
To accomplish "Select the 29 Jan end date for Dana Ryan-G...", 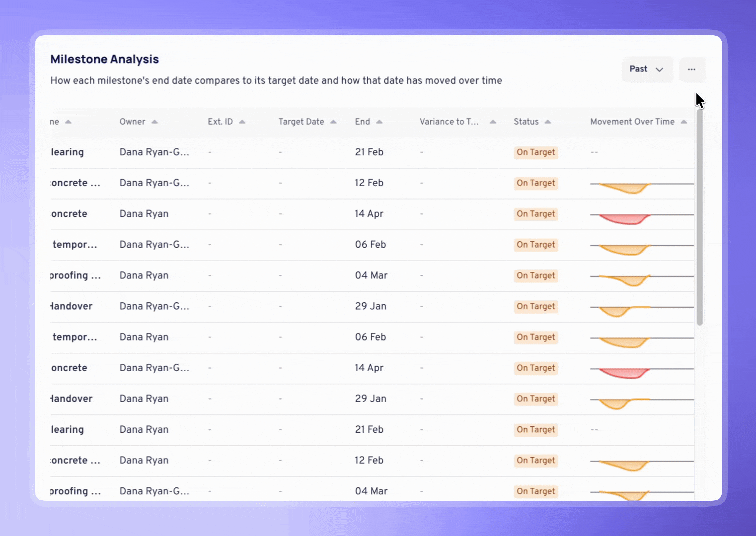I will pyautogui.click(x=371, y=306).
